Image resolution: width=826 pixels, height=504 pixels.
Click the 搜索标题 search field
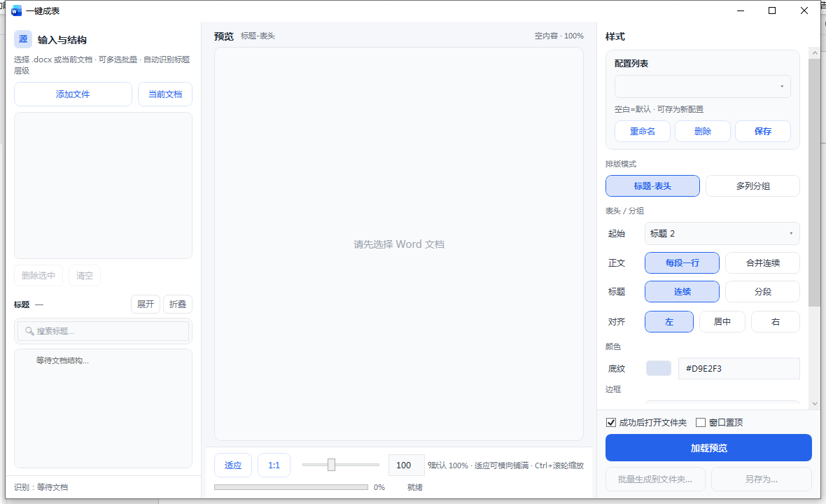(x=104, y=331)
